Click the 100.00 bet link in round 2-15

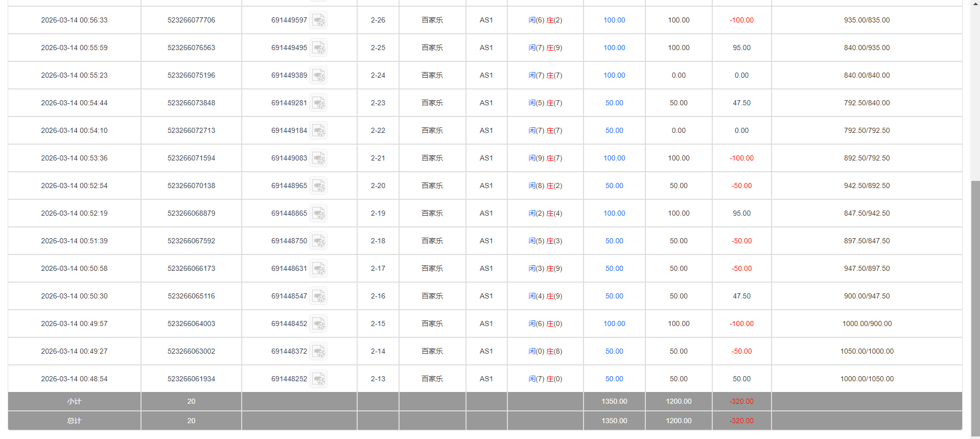coord(614,324)
